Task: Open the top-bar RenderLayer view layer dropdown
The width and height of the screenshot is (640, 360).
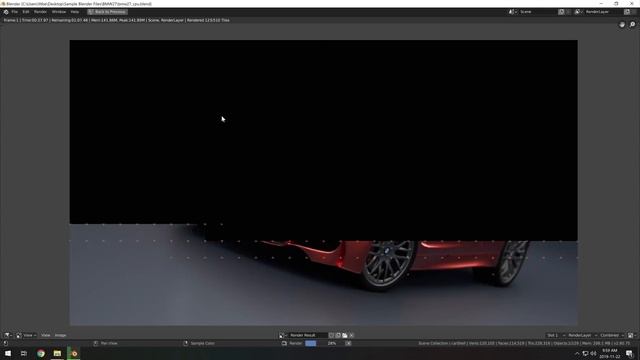Action: click(578, 12)
